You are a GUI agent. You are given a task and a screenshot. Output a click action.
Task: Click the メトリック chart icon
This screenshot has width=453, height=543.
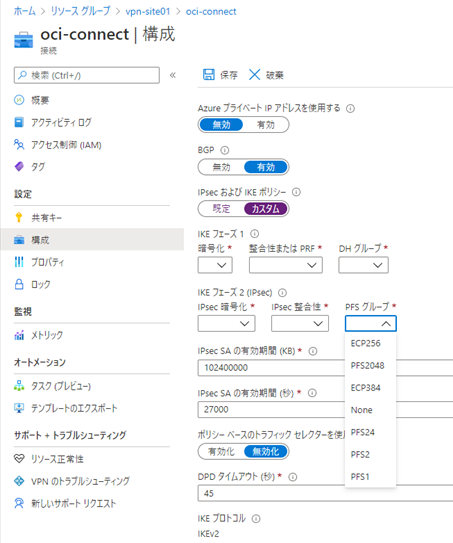pos(19,335)
